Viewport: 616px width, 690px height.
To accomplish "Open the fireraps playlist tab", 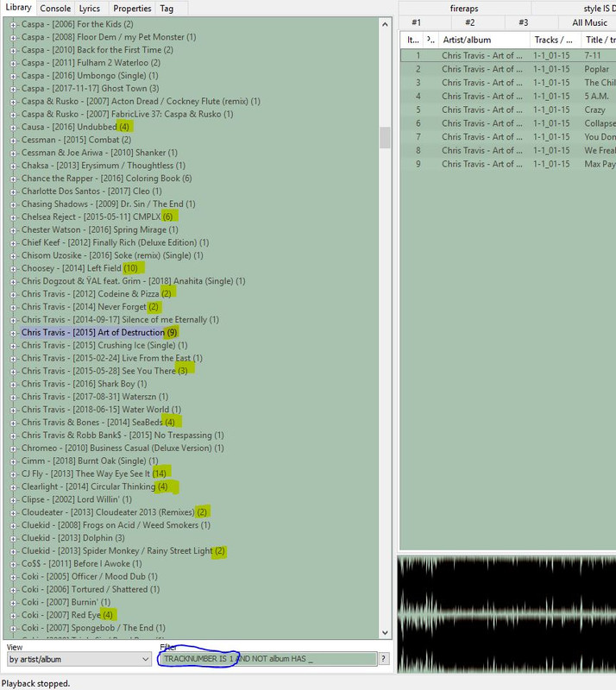I will [464, 9].
